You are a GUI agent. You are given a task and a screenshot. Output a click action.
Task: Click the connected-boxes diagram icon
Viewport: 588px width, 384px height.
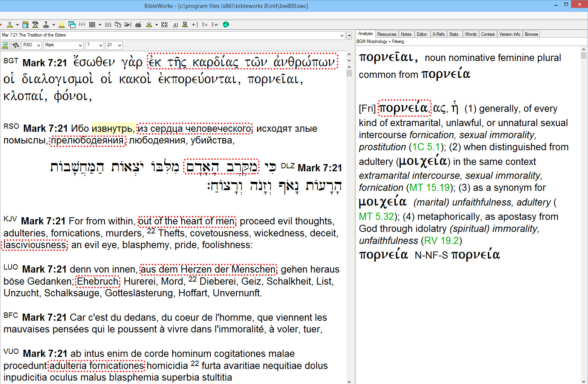(164, 25)
